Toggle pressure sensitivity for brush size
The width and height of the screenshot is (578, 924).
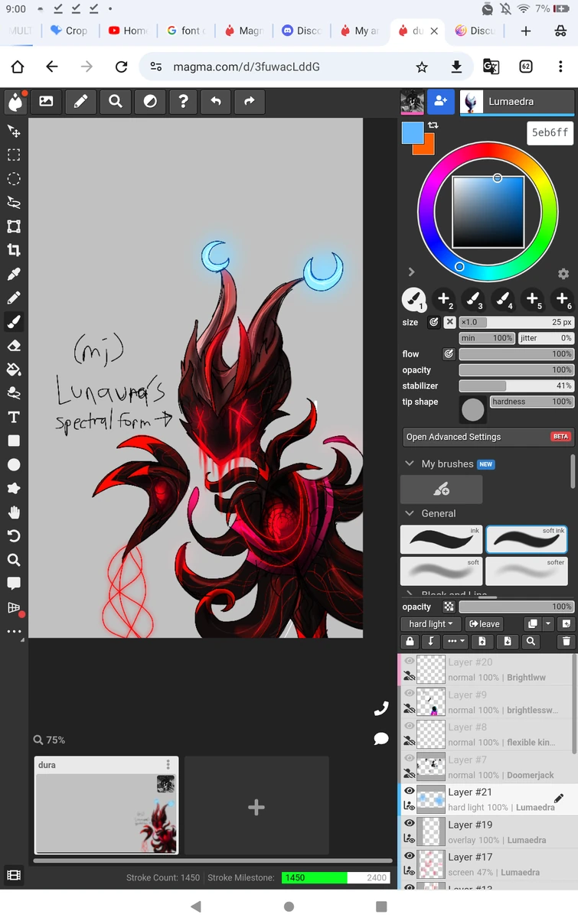point(433,323)
